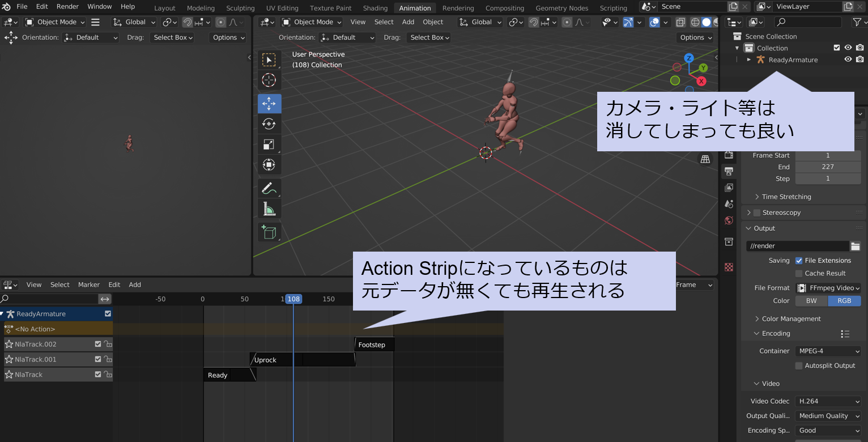Open the World properties tab icon
Viewport: 868px width, 442px height.
[729, 220]
